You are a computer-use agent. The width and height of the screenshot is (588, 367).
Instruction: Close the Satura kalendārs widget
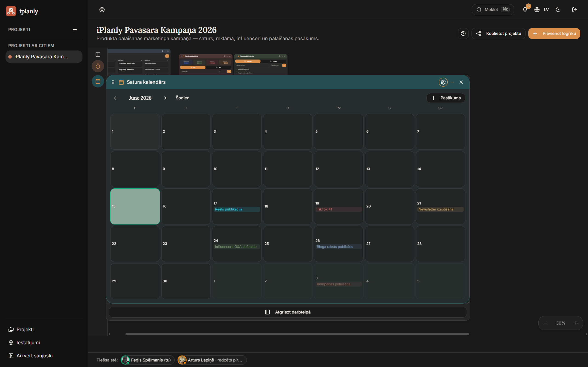coord(461,82)
